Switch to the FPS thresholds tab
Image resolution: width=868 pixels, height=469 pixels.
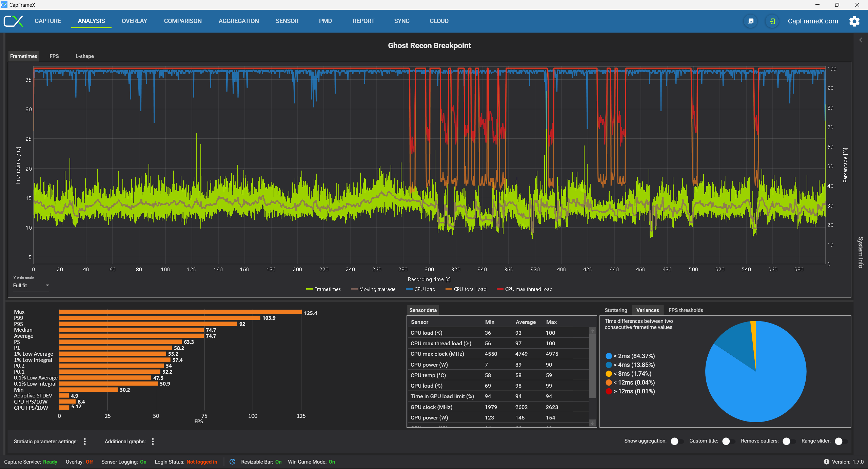point(686,310)
